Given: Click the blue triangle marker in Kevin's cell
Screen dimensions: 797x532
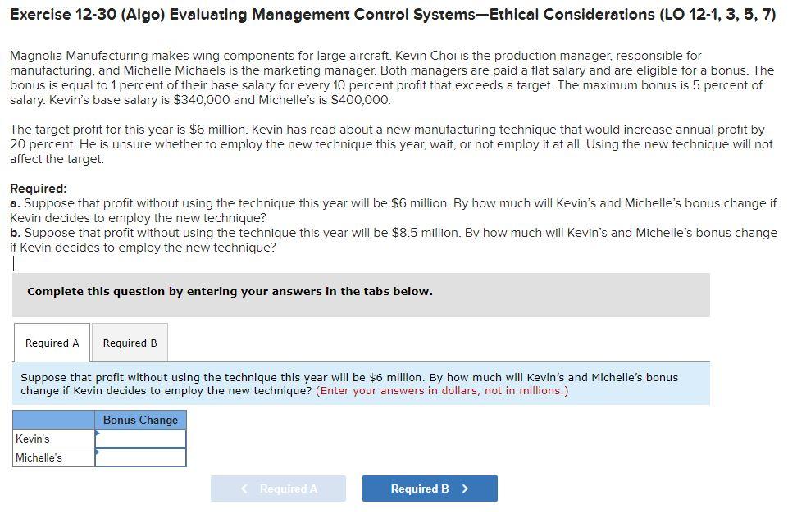Looking at the screenshot, I should (x=99, y=434).
